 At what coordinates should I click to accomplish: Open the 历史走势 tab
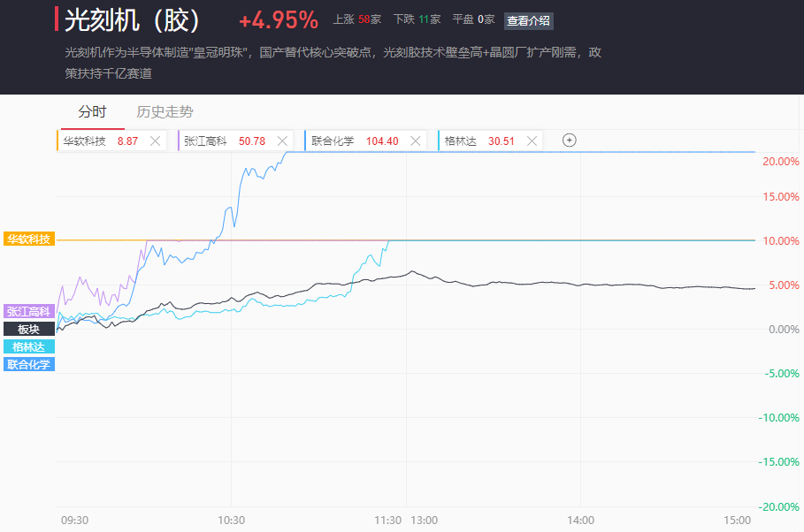165,112
